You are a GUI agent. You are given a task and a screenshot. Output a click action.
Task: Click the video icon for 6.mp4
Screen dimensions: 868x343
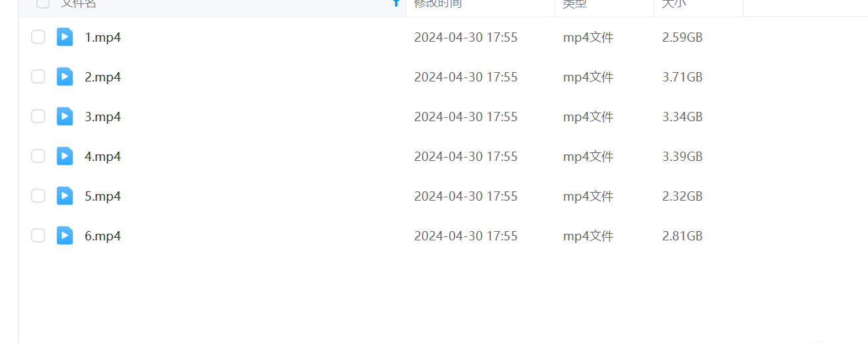[65, 236]
